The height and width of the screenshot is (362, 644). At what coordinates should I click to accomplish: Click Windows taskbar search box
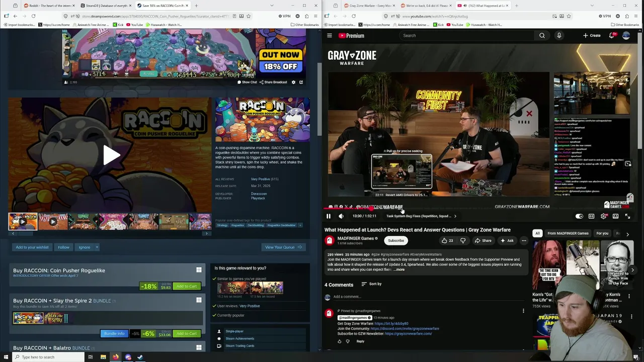pos(48,357)
